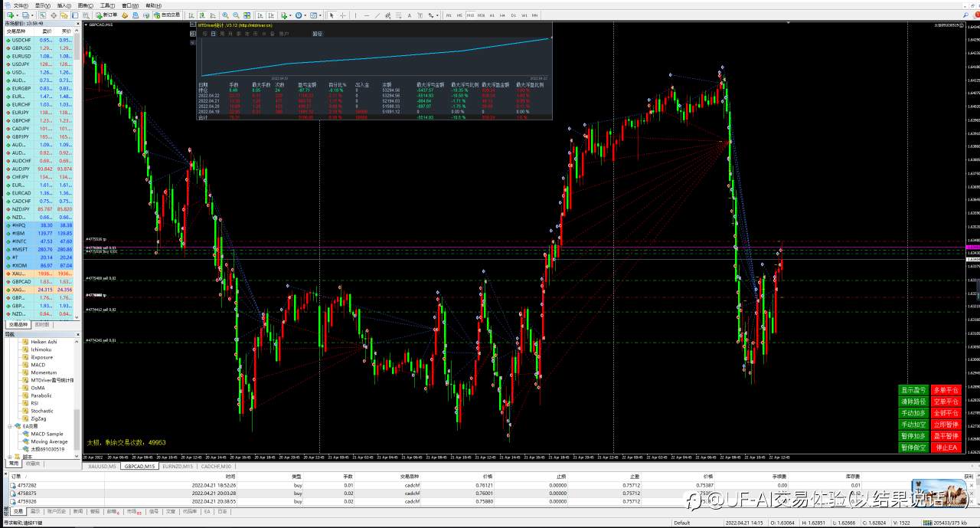Switch chart to M5 timeframe

pyautogui.click(x=459, y=15)
